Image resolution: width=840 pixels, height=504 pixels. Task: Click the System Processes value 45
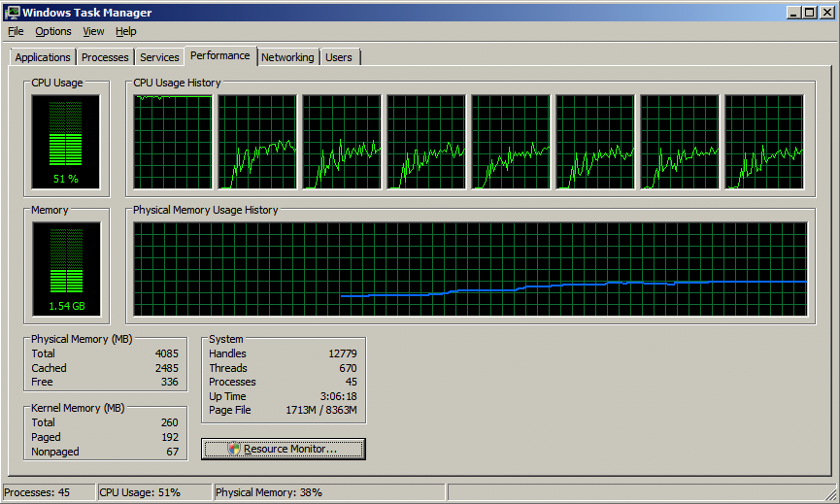351,382
